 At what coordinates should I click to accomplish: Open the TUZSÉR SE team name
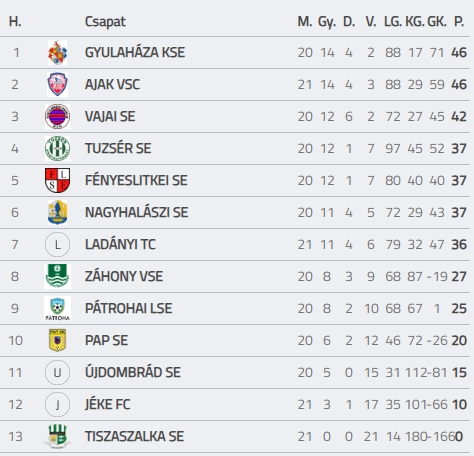[x=118, y=149]
